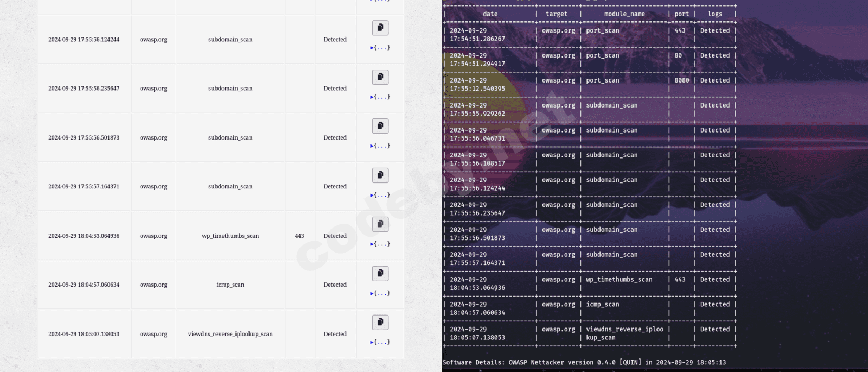Click owasp.org in web table icmp_scan row
868x372 pixels.
154,285
